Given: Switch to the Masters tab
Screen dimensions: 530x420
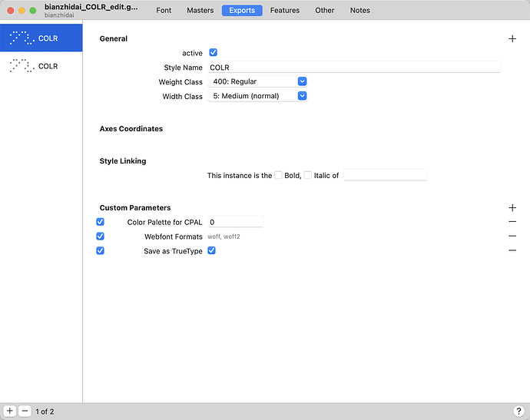Looking at the screenshot, I should tap(200, 11).
